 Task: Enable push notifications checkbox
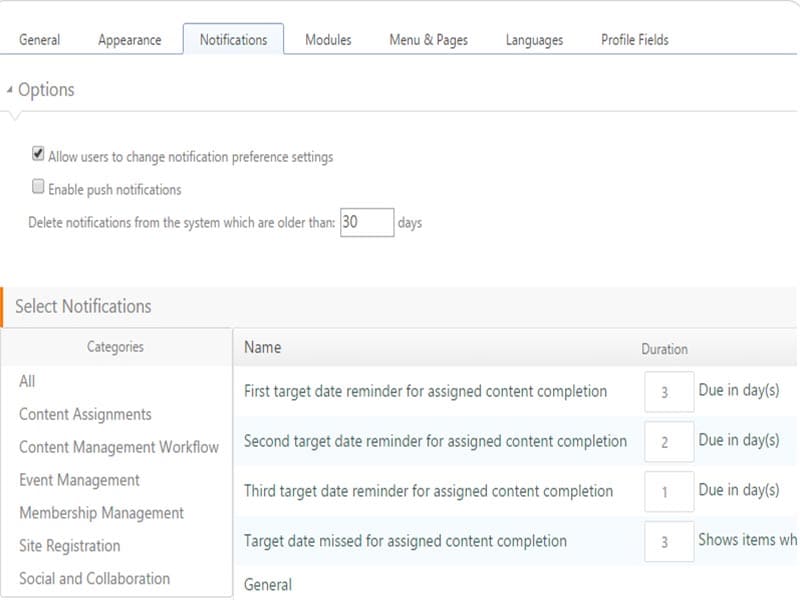39,187
